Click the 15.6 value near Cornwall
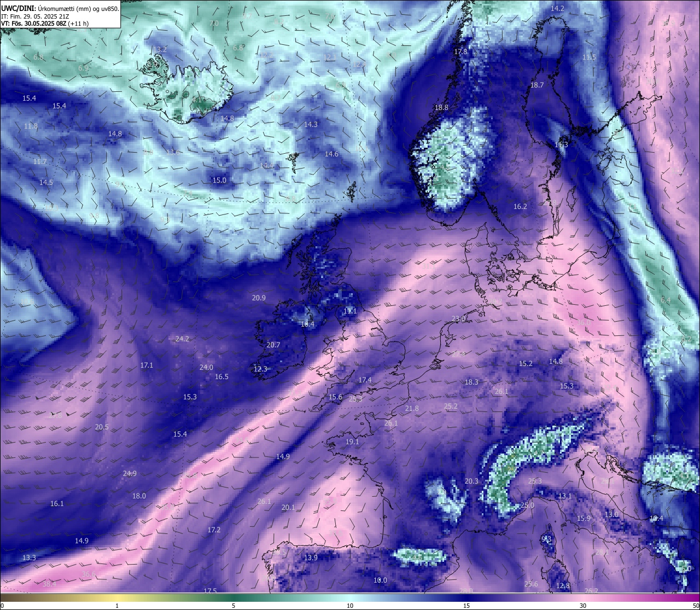700x610 pixels. click(335, 397)
